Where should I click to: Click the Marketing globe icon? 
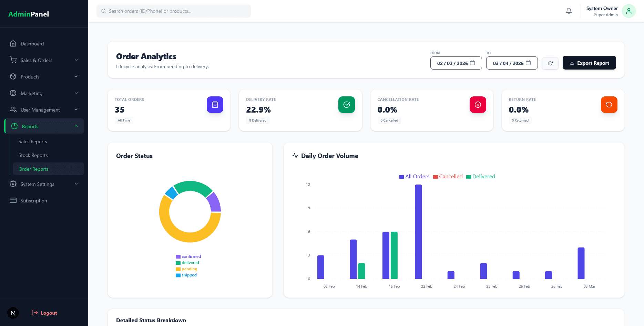[13, 93]
